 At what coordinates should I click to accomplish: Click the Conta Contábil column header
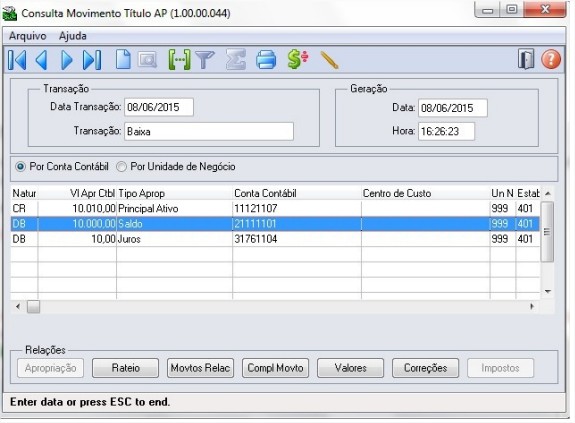point(297,193)
